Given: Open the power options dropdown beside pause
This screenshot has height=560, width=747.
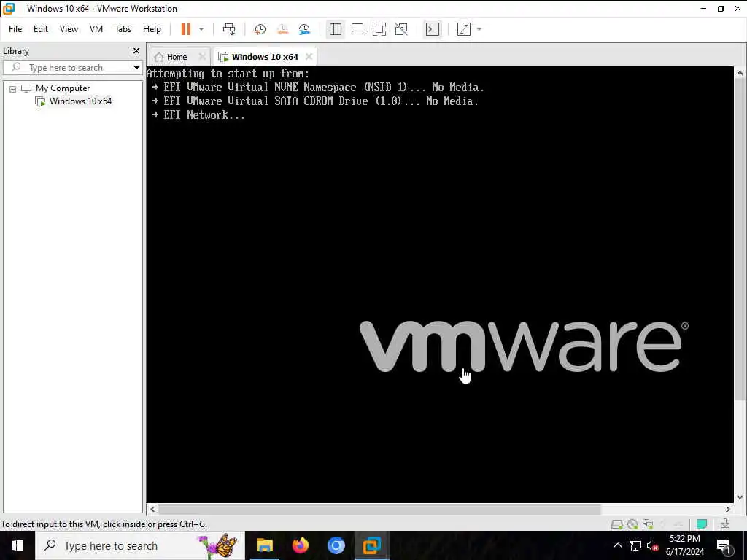Looking at the screenshot, I should click(201, 29).
